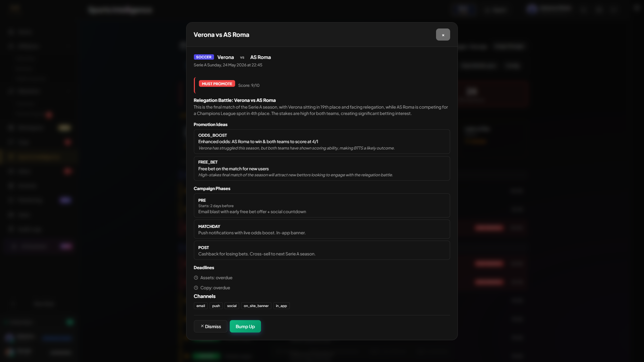
Task: Select the PRE campaign phase card
Action: pos(322,205)
